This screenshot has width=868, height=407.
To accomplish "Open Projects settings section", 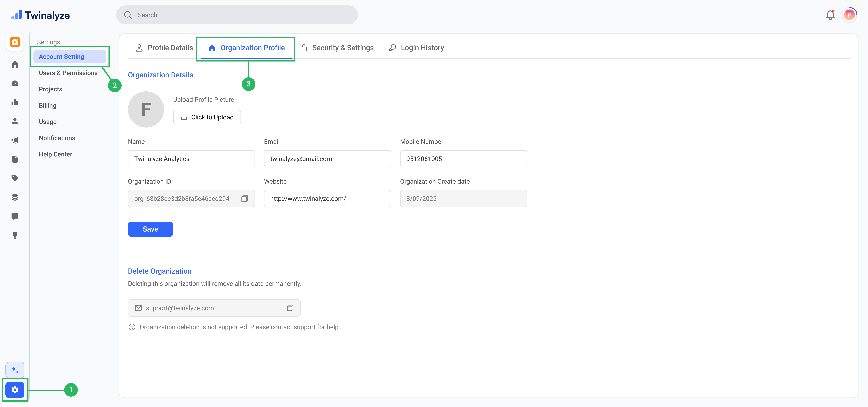I will point(51,89).
